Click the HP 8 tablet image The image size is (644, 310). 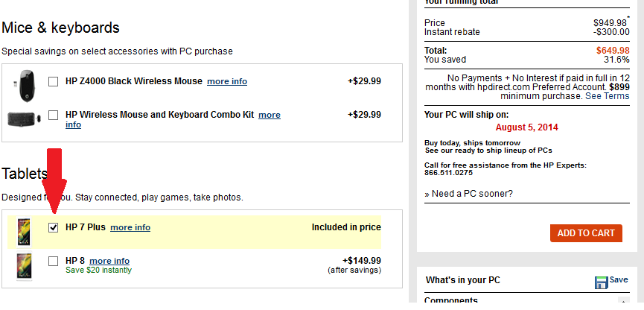[24, 265]
